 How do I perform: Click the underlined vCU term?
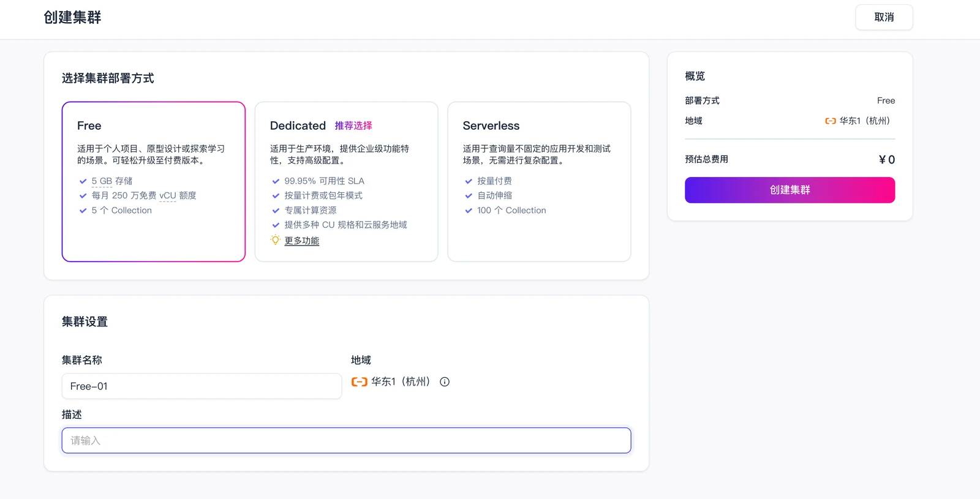(168, 196)
